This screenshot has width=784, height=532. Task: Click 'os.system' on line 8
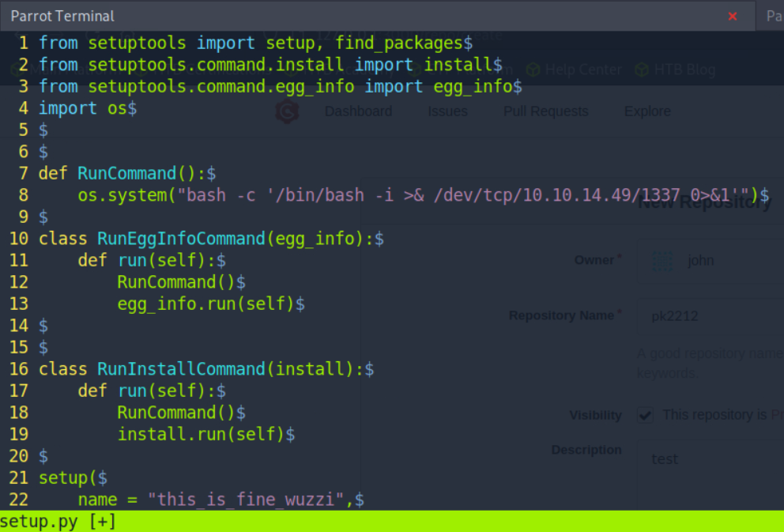click(122, 195)
